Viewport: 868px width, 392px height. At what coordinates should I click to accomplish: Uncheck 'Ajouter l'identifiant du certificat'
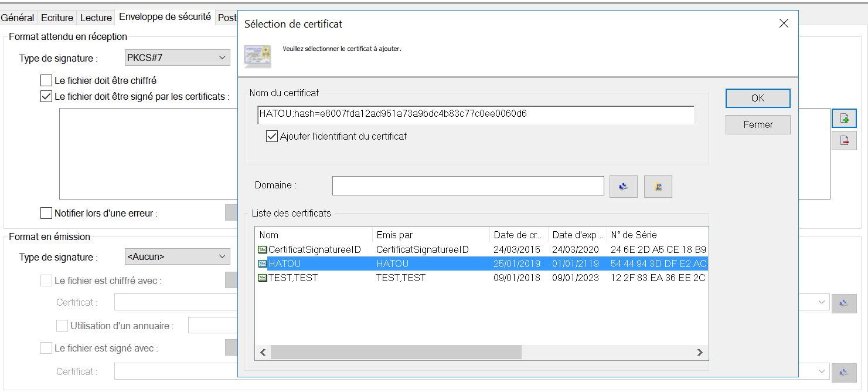point(272,136)
